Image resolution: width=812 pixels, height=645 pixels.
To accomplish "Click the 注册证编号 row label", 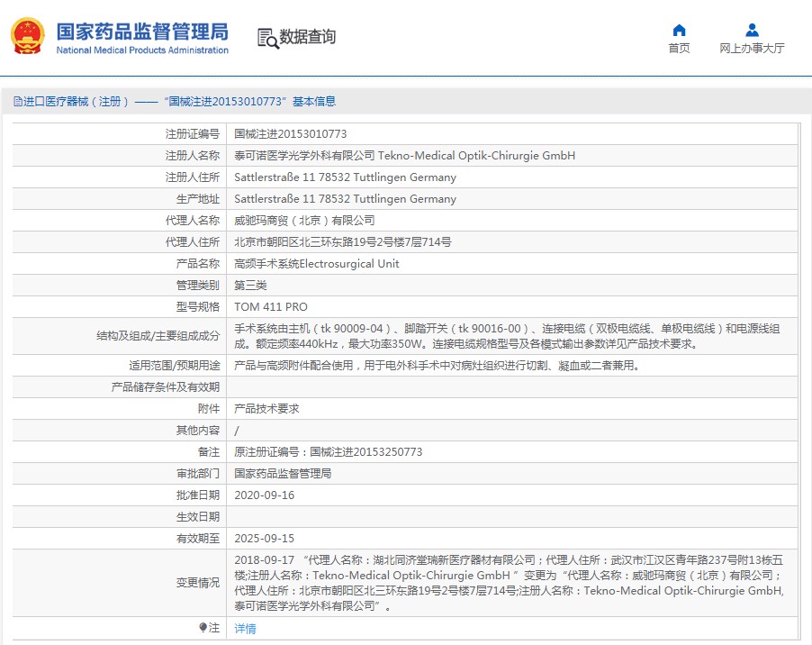I will (x=193, y=134).
